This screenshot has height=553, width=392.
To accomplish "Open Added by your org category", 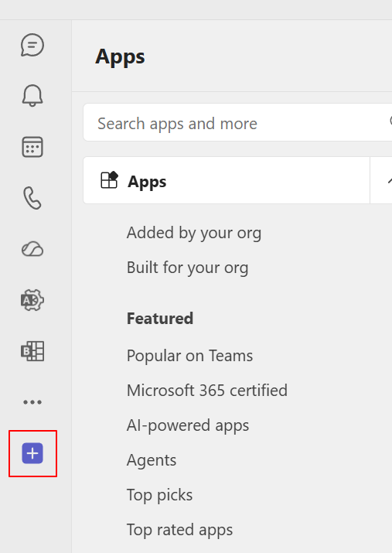I will pyautogui.click(x=194, y=233).
